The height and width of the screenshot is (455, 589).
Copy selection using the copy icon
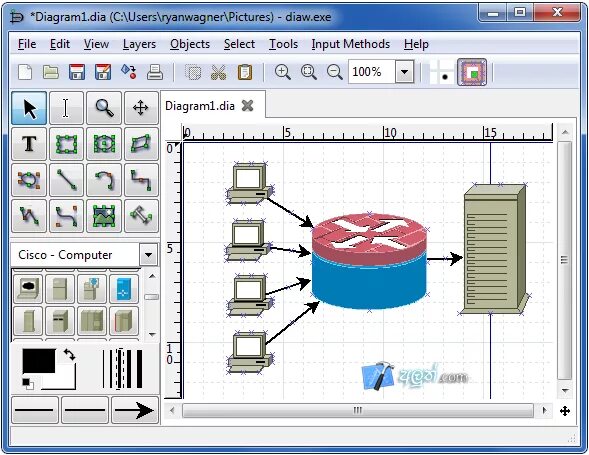click(193, 72)
